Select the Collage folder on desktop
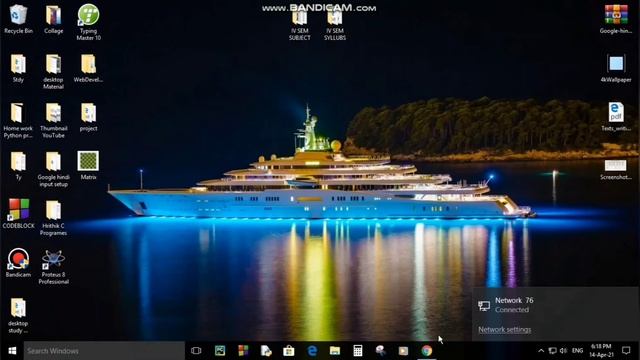Viewport: 640px width, 360px height. 53,19
